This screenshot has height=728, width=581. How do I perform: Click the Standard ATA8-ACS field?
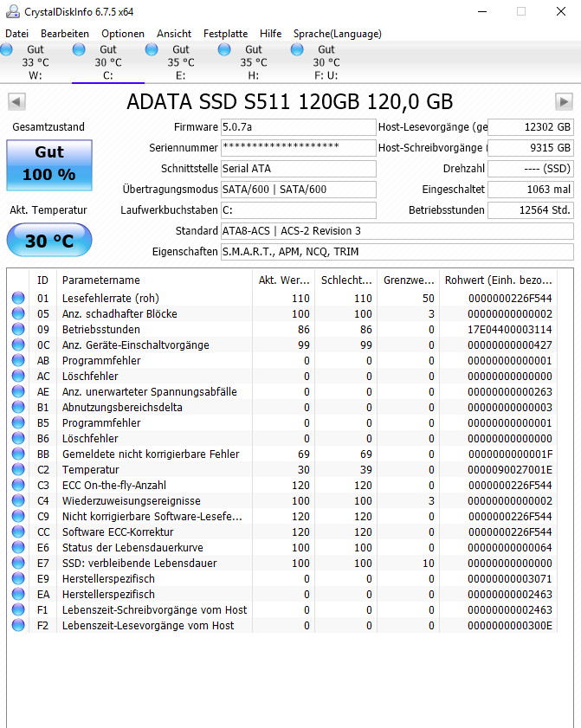[x=397, y=231]
